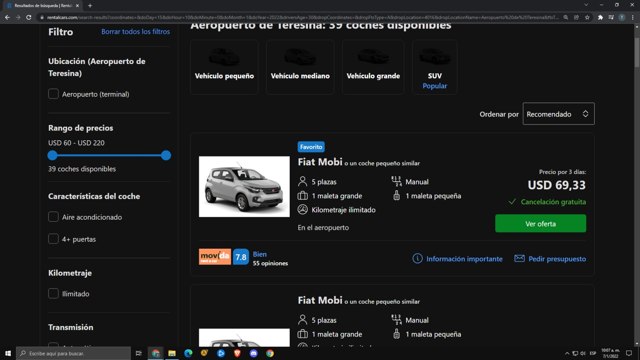Viewport: 640px width, 360px height.
Task: Filter by Vehículo pequeño category
Action: tap(224, 67)
